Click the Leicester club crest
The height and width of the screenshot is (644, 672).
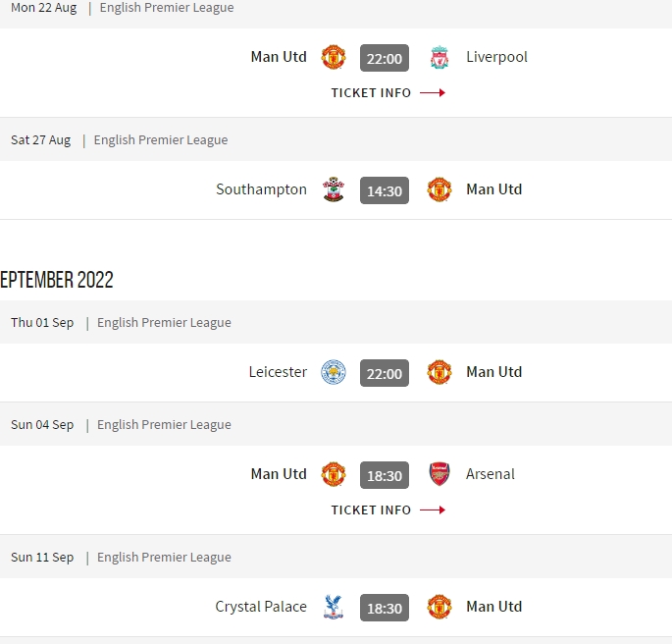point(334,372)
